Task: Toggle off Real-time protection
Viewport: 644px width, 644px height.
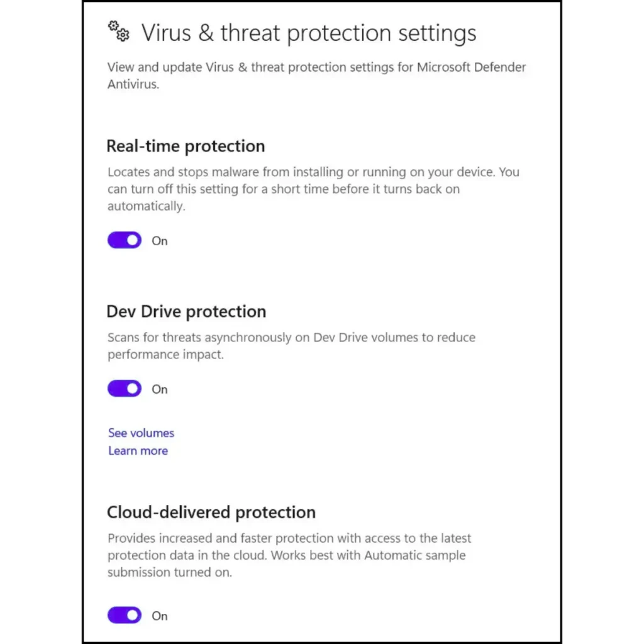Action: click(x=124, y=240)
